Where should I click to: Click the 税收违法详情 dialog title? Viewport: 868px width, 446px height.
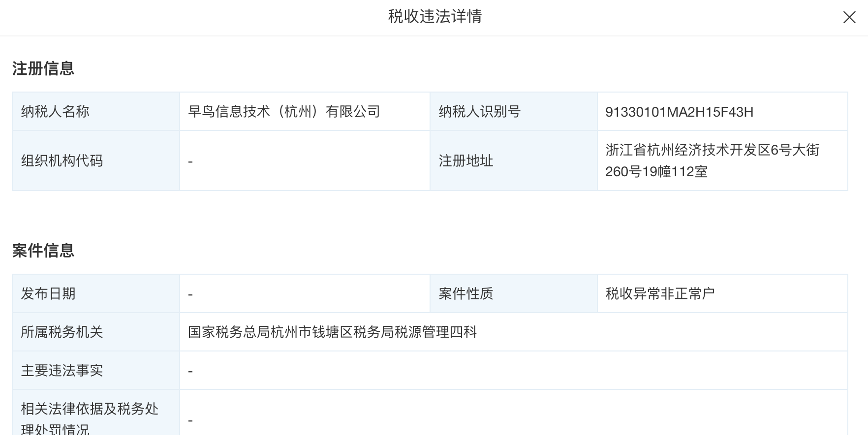(434, 17)
